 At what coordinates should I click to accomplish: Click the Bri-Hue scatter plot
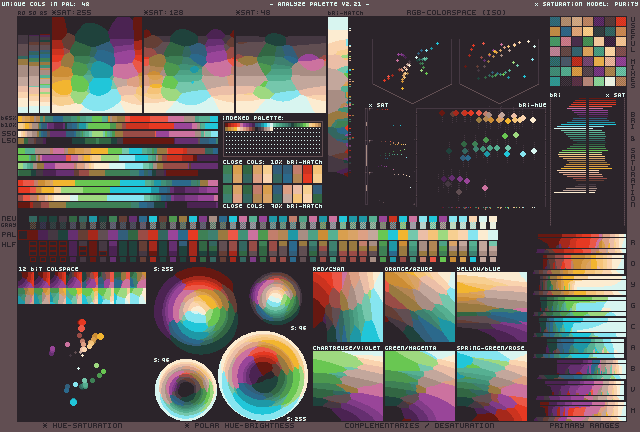[x=480, y=150]
